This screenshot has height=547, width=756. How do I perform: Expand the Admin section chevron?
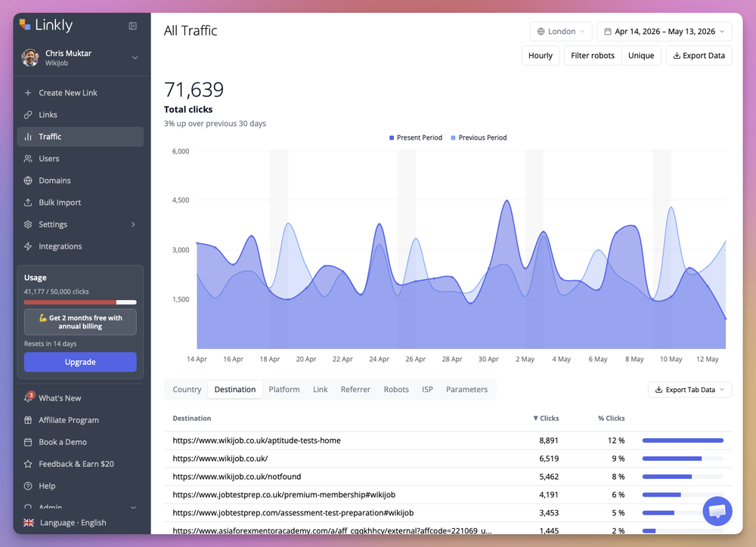pyautogui.click(x=134, y=508)
